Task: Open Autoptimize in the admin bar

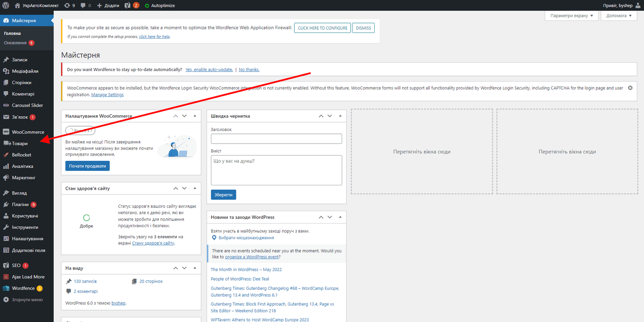Action: (x=160, y=5)
